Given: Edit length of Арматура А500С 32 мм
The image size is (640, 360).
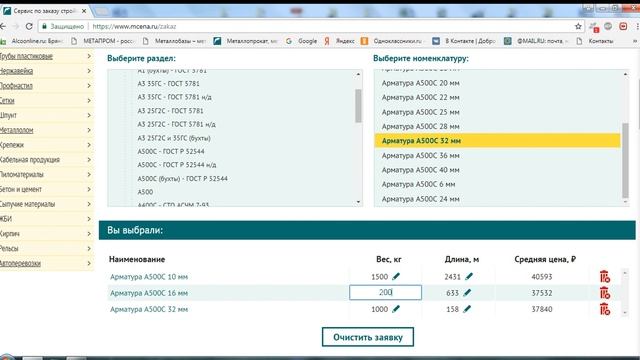Looking at the screenshot, I should 467,309.
